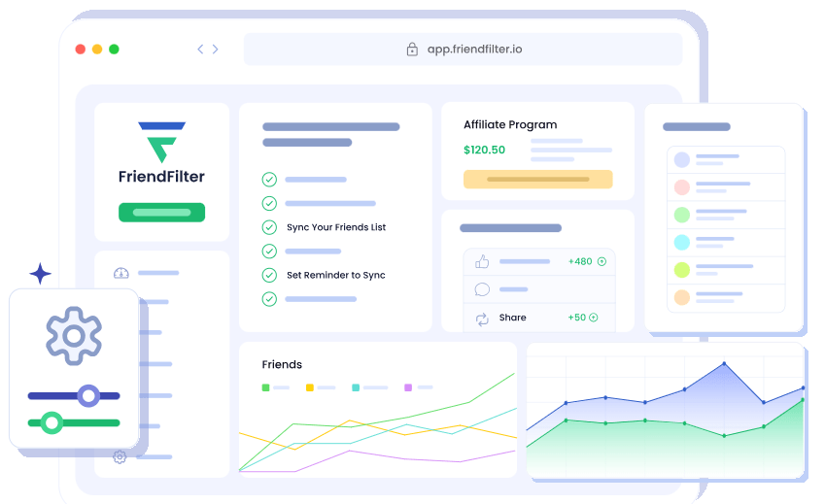Select the light green avatar list row
825x504 pixels.
726,215
